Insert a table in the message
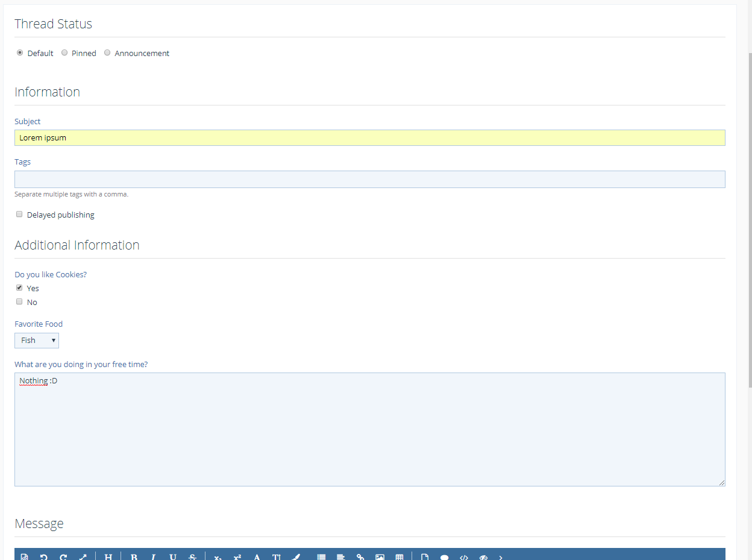752x560 pixels. click(399, 557)
